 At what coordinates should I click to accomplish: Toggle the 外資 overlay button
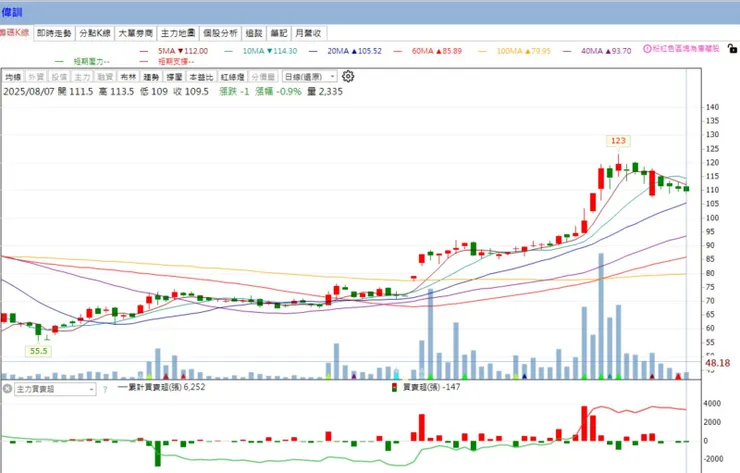point(36,77)
